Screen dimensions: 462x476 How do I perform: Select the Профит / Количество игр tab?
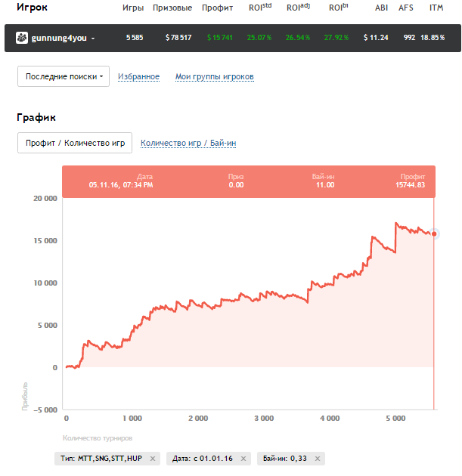75,143
